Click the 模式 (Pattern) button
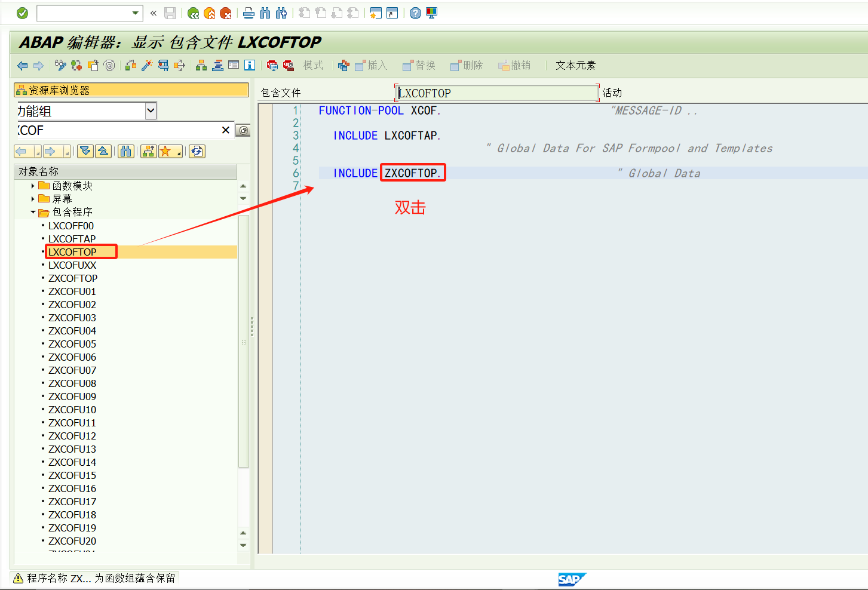This screenshot has width=868, height=590. pos(313,66)
